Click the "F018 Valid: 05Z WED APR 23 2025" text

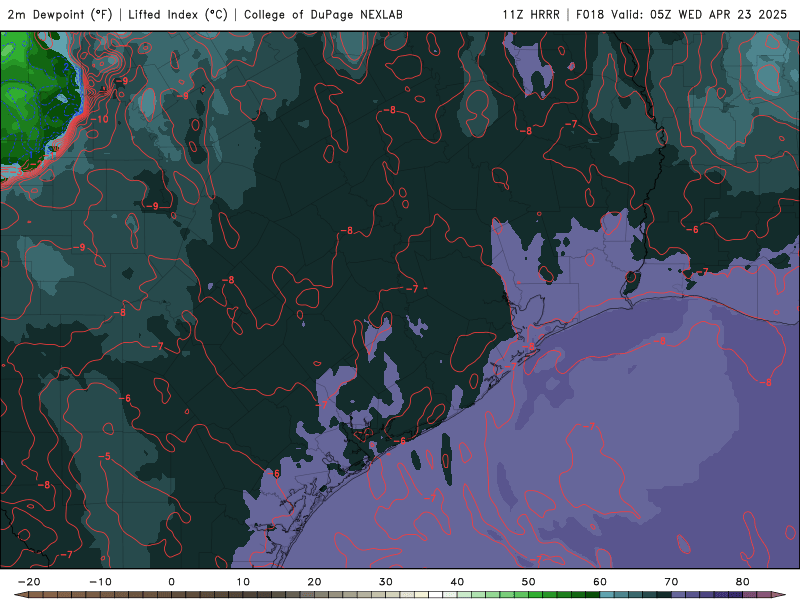[682, 14]
